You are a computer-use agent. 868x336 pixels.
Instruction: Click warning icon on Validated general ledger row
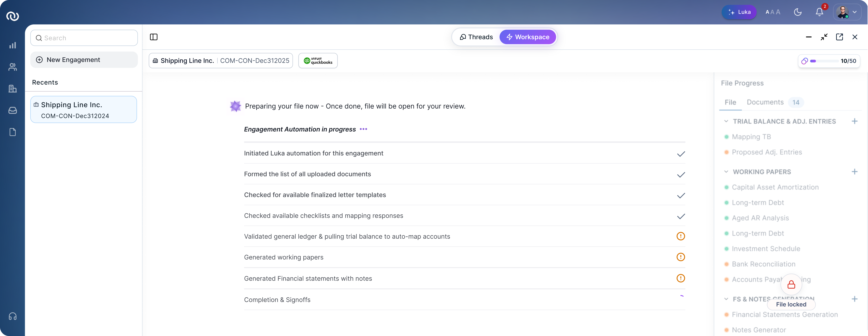(681, 236)
